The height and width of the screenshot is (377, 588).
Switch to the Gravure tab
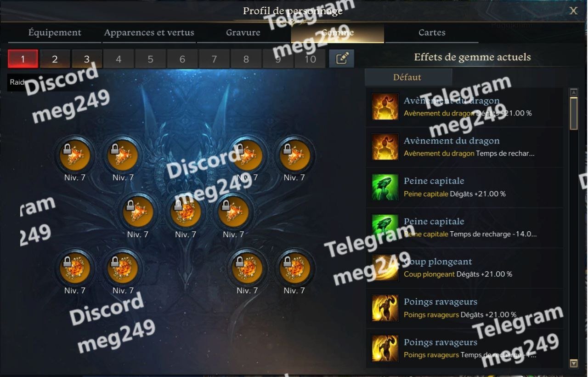243,33
